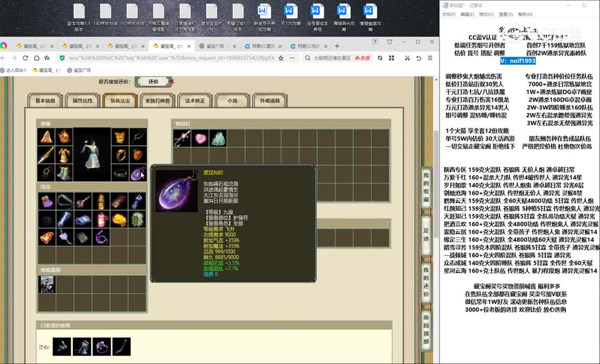Select the purple ring 兰心 set icon
This screenshot has height=364, width=600.
[102, 346]
